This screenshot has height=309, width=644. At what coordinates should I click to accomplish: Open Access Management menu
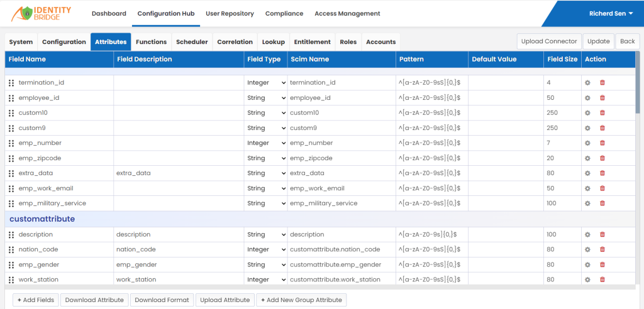click(x=347, y=14)
